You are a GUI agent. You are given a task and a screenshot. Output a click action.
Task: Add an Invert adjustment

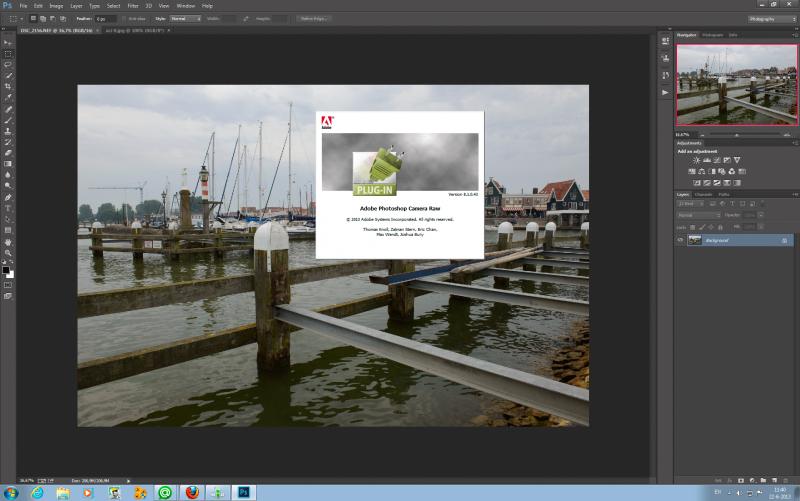(697, 183)
